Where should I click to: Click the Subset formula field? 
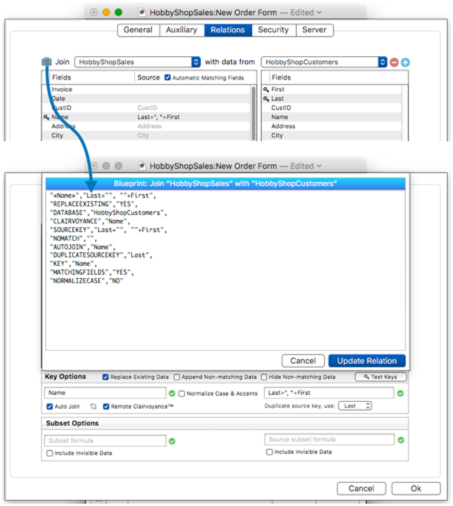click(105, 441)
